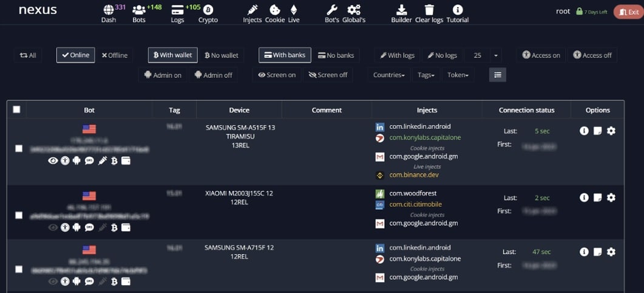
Task: Tick checkbox for SAMSUNG SM-A515F row
Action: pos(19,148)
